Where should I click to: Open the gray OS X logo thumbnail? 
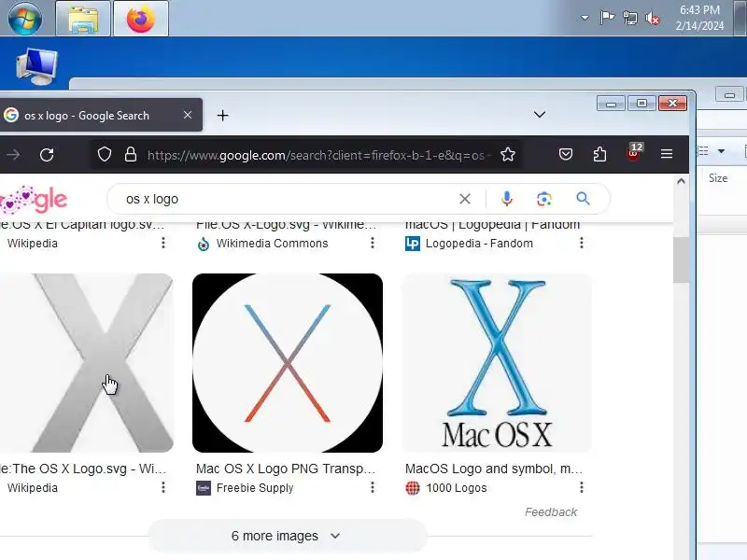coord(87,363)
